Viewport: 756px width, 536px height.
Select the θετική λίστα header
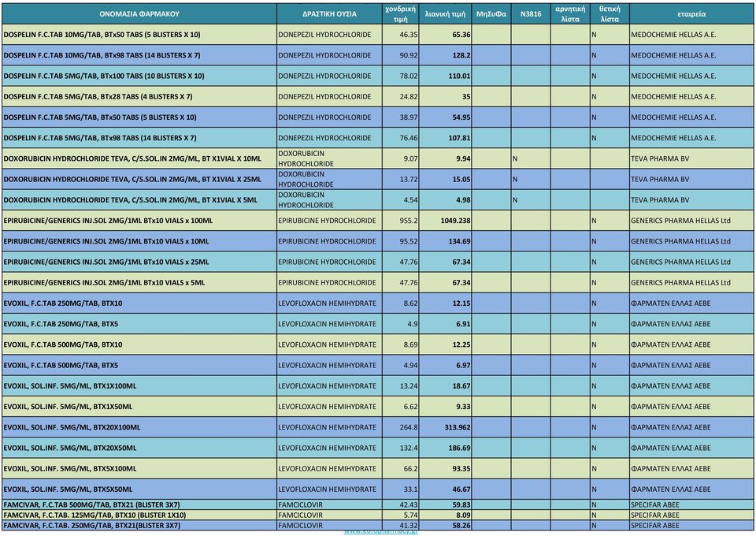pyautogui.click(x=610, y=14)
